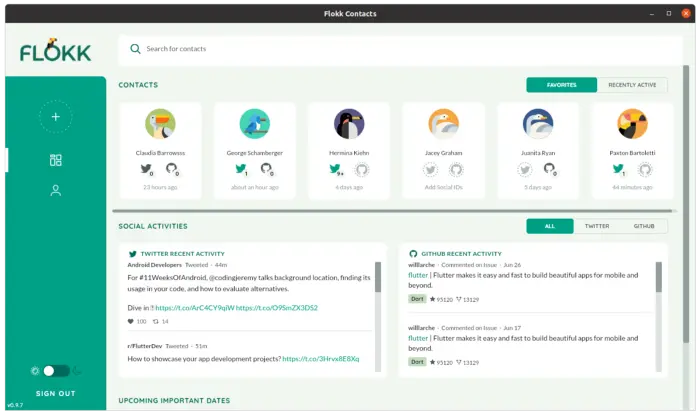This screenshot has width=700, height=415.
Task: Click the Android Developers tweet author
Action: click(154, 265)
